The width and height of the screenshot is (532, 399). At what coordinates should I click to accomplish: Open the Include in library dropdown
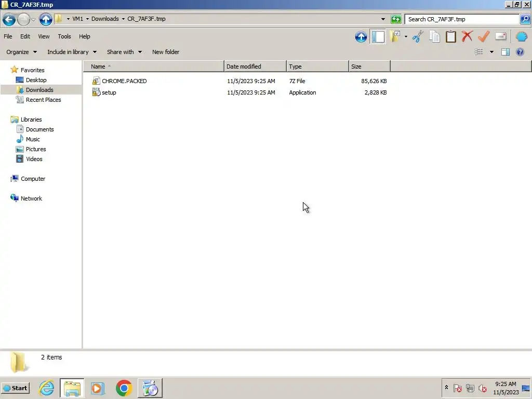tap(72, 52)
